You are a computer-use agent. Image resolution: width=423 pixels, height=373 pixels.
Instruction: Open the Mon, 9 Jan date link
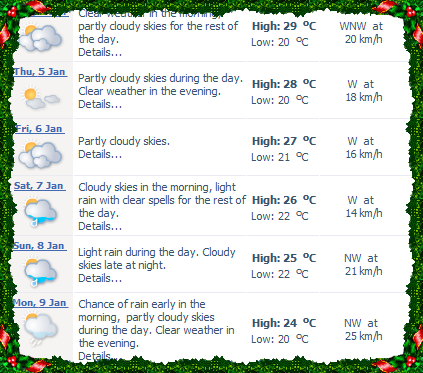[x=40, y=303]
